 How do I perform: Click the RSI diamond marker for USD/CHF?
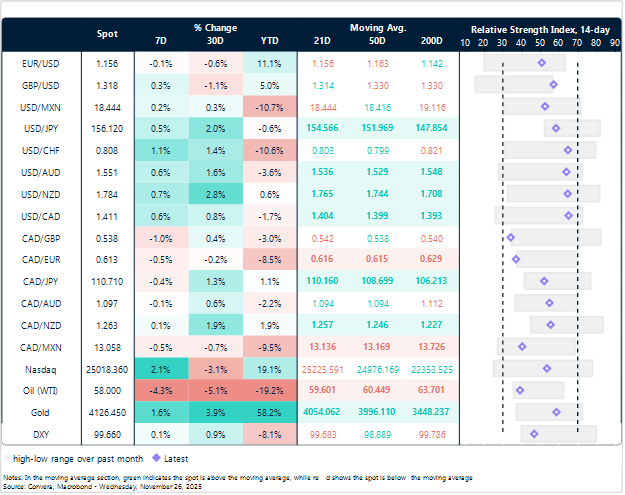click(567, 150)
